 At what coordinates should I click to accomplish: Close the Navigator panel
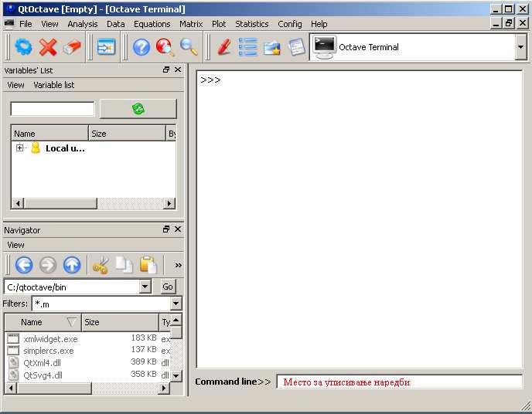click(x=178, y=229)
